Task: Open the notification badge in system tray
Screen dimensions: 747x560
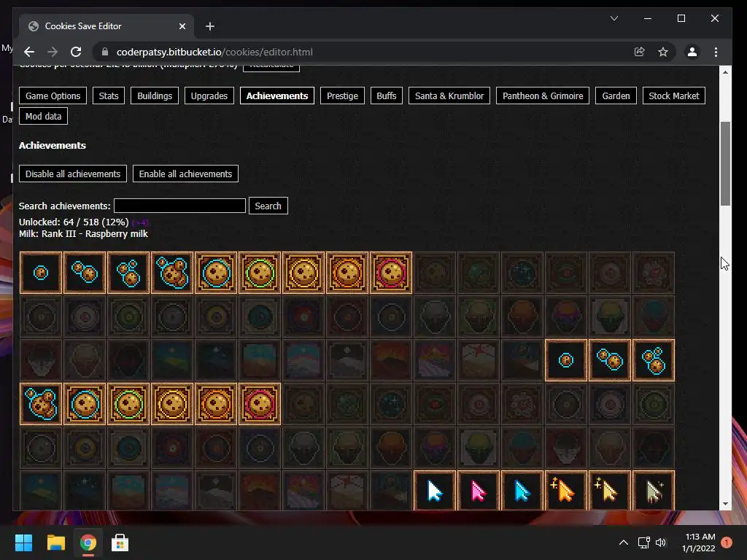Action: (x=727, y=542)
